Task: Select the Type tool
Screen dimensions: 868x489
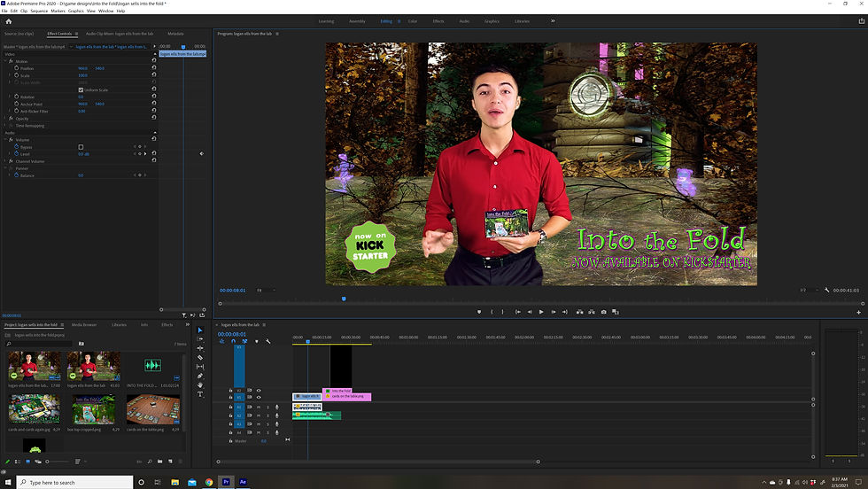Action: [200, 394]
